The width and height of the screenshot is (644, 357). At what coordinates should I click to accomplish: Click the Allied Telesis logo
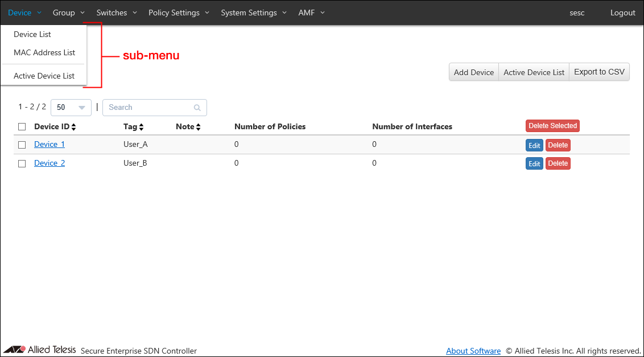(40, 350)
